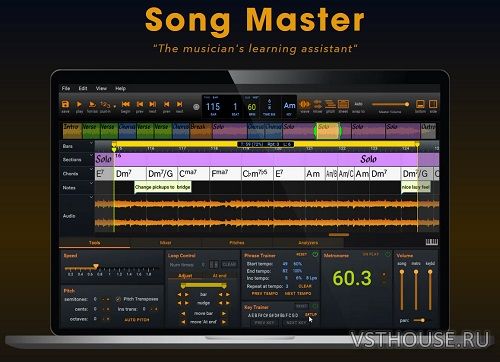Click the PREV TEMPO button
This screenshot has height=362, width=500.
coord(265,294)
